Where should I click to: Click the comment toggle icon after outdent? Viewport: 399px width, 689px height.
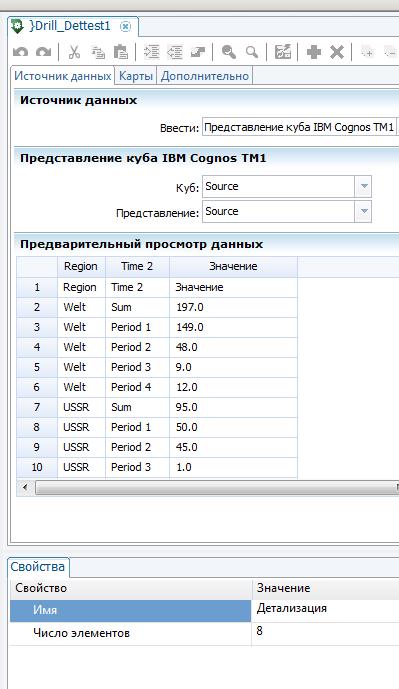198,52
